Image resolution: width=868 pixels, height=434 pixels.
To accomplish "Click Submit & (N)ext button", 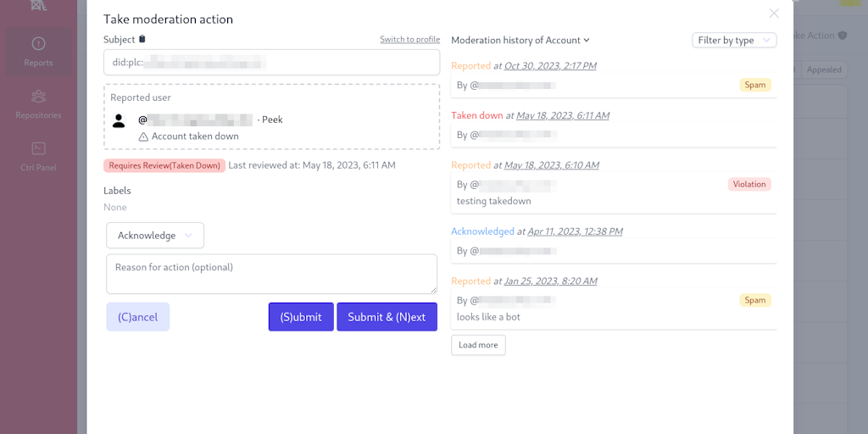I will (x=387, y=317).
